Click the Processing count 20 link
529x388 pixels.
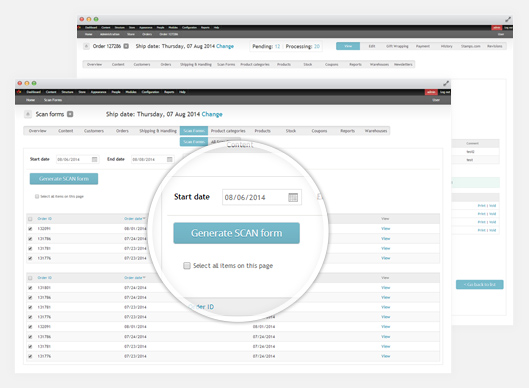tap(317, 46)
